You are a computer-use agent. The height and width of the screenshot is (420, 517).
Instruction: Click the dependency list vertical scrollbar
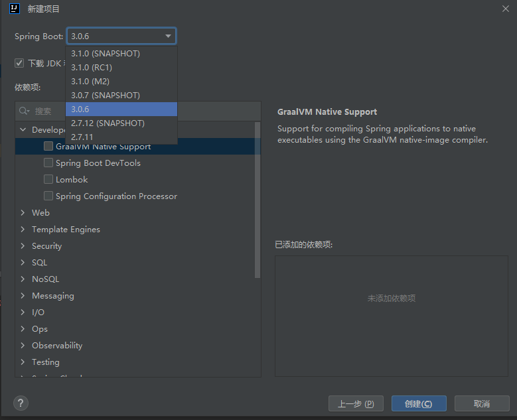[x=258, y=199]
